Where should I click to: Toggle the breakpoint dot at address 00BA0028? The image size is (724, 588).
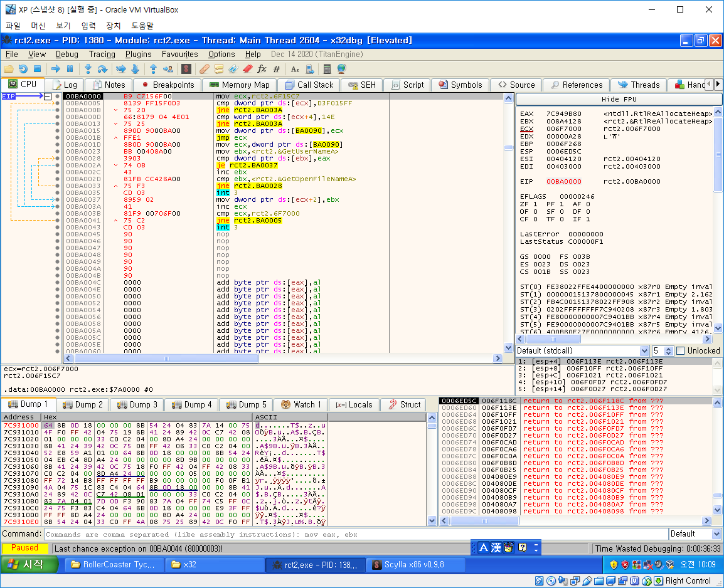(x=57, y=158)
